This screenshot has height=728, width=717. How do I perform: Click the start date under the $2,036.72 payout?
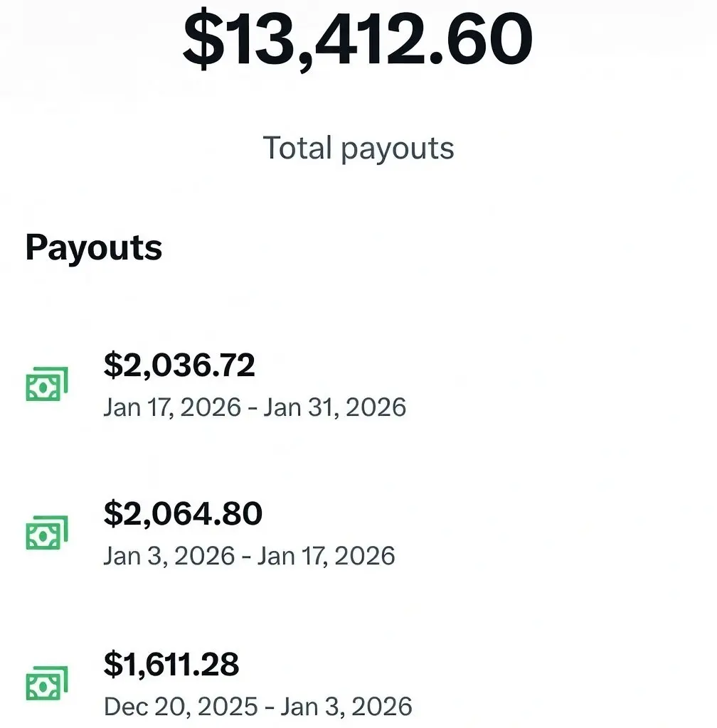click(172, 408)
